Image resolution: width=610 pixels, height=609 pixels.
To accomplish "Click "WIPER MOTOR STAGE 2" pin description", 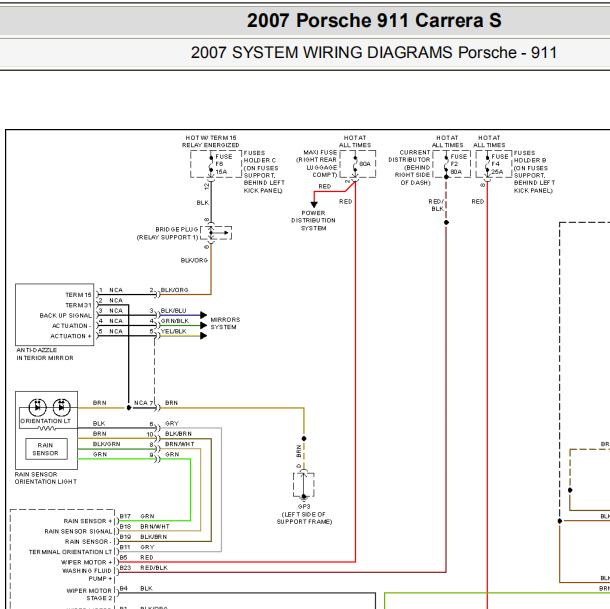I will tap(89, 594).
